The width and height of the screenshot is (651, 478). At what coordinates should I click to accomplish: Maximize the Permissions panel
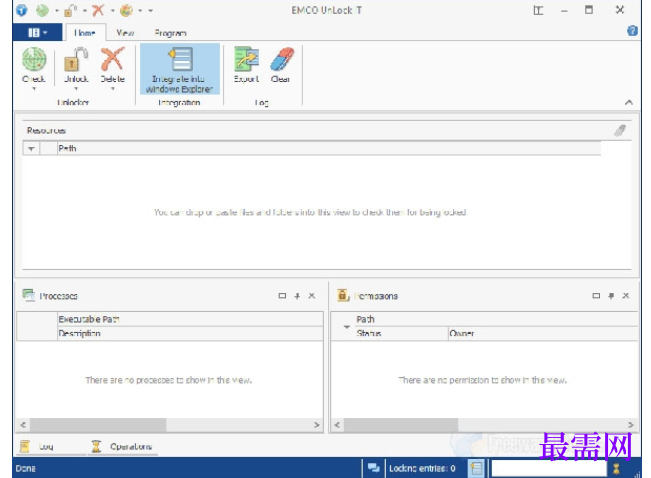pos(596,296)
